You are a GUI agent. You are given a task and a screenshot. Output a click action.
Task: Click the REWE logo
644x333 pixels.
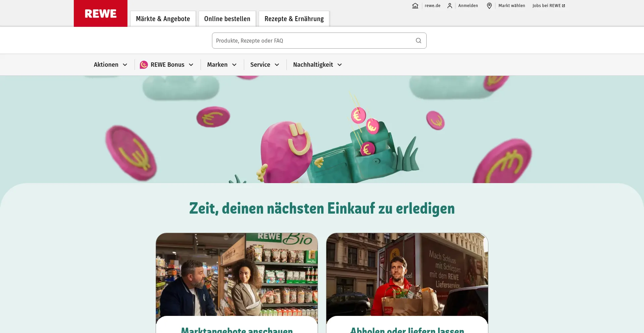101,13
